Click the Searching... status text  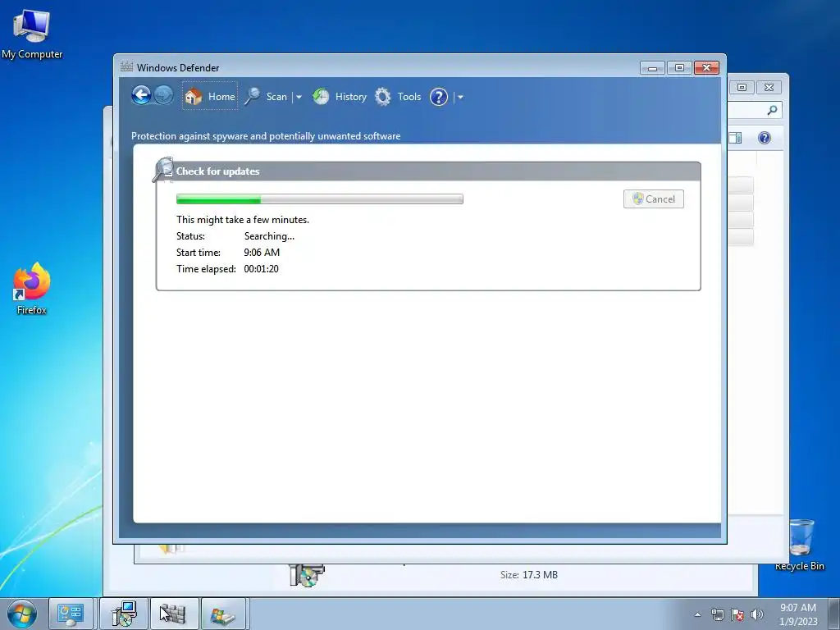click(269, 235)
